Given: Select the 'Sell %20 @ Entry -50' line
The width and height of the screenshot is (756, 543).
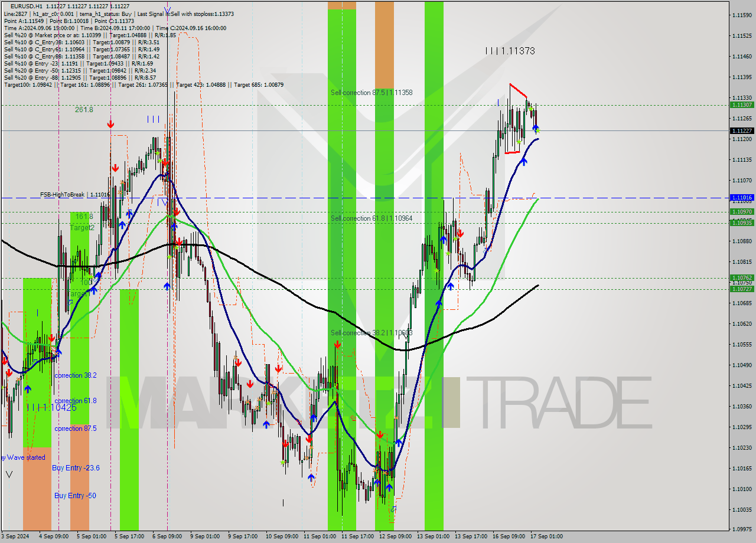Looking at the screenshot, I should [80, 70].
